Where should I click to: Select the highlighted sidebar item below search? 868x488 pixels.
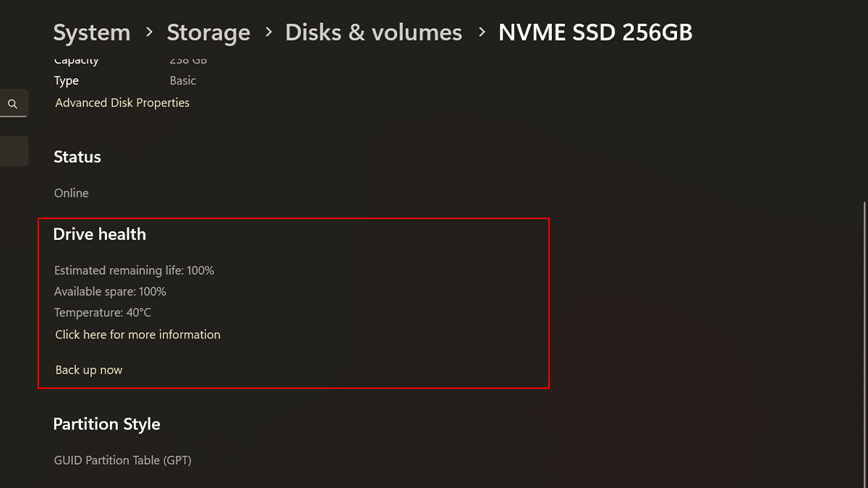tap(14, 151)
